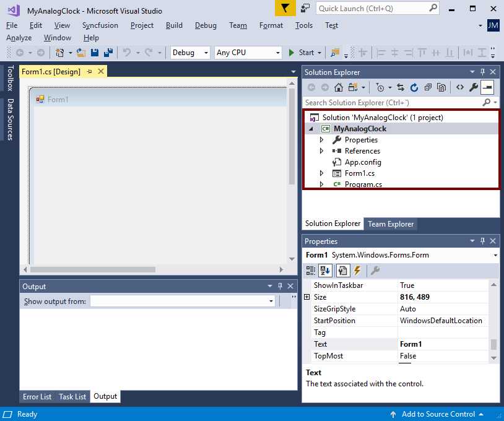
Task: Open the Syncfusion menu
Action: click(x=100, y=25)
